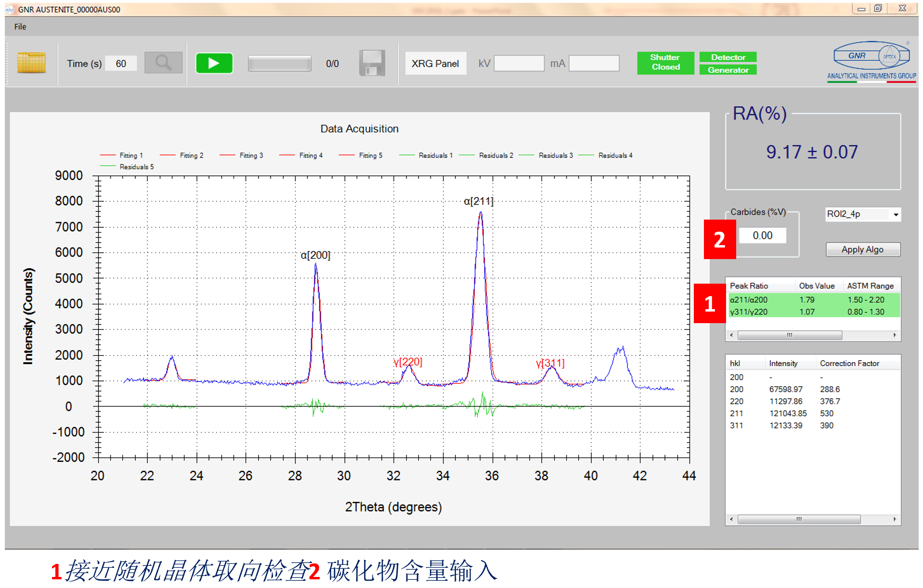Toggle the Detector status indicator
The height and width of the screenshot is (588, 923).
[x=728, y=57]
